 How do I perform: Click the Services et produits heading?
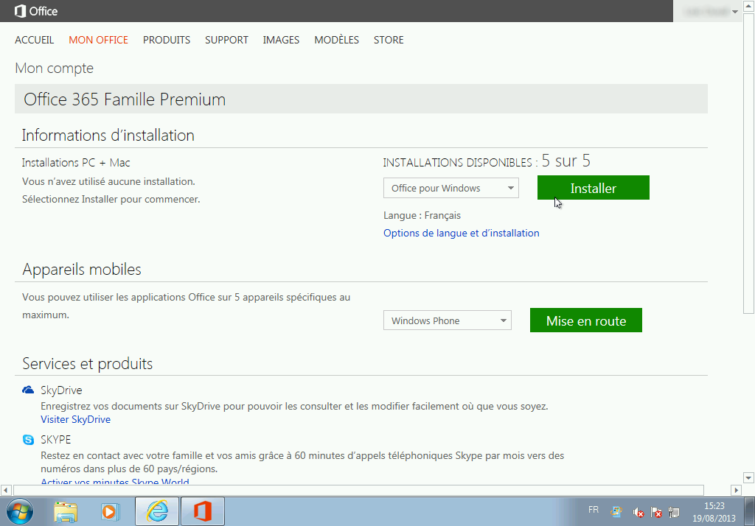(87, 364)
